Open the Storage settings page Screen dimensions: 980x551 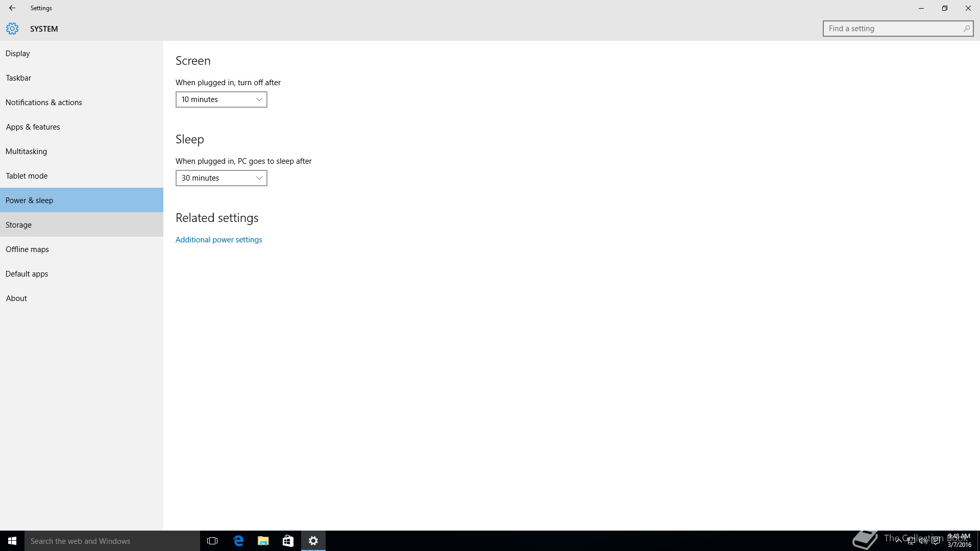[x=19, y=225]
